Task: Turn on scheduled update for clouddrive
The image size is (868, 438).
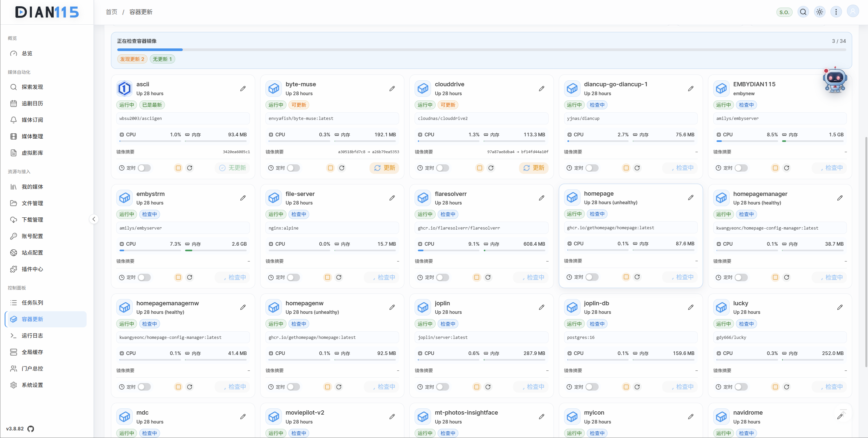Action: coord(443,168)
